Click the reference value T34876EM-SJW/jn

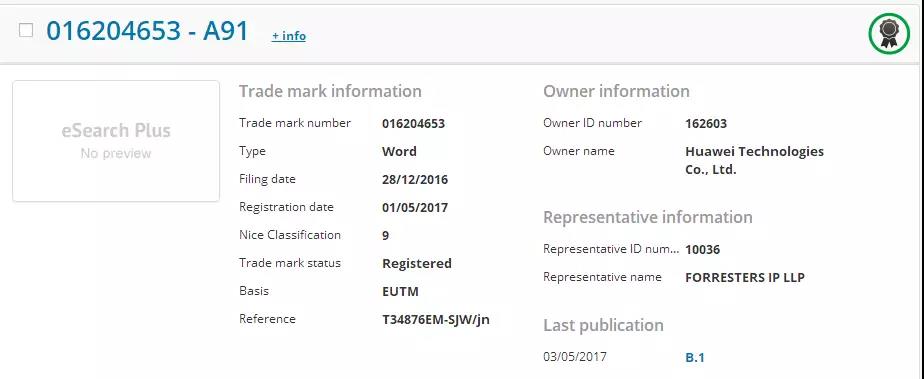click(x=436, y=319)
